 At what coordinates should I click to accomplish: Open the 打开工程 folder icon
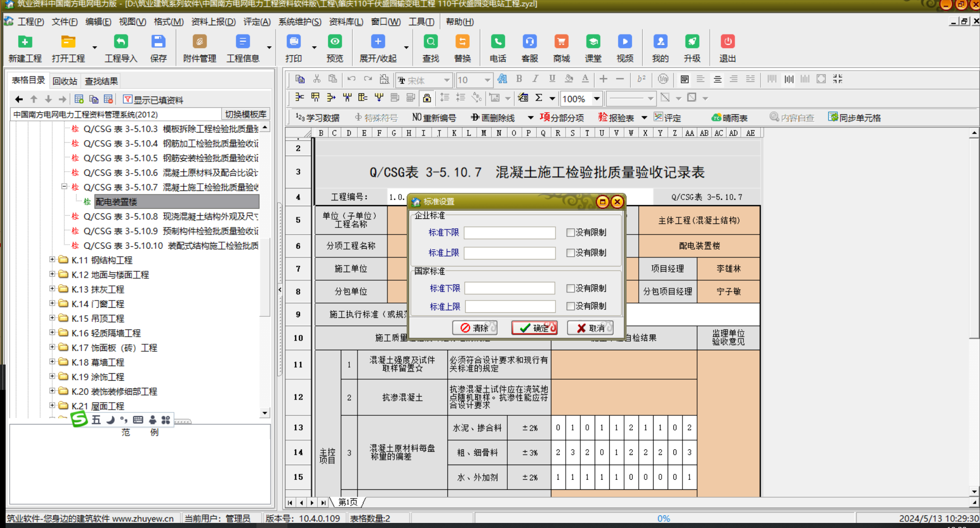coord(68,42)
